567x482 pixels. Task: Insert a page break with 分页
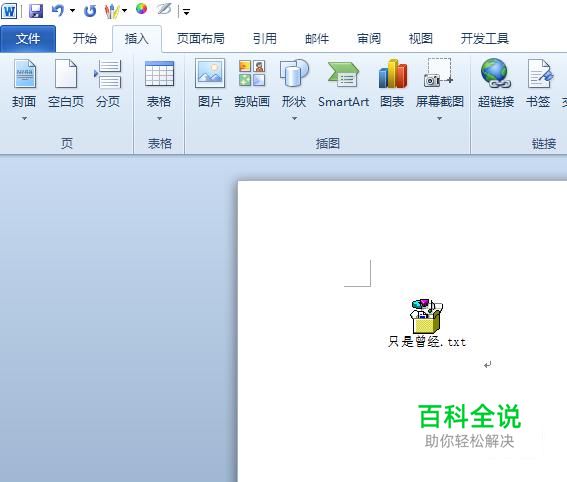point(108,74)
